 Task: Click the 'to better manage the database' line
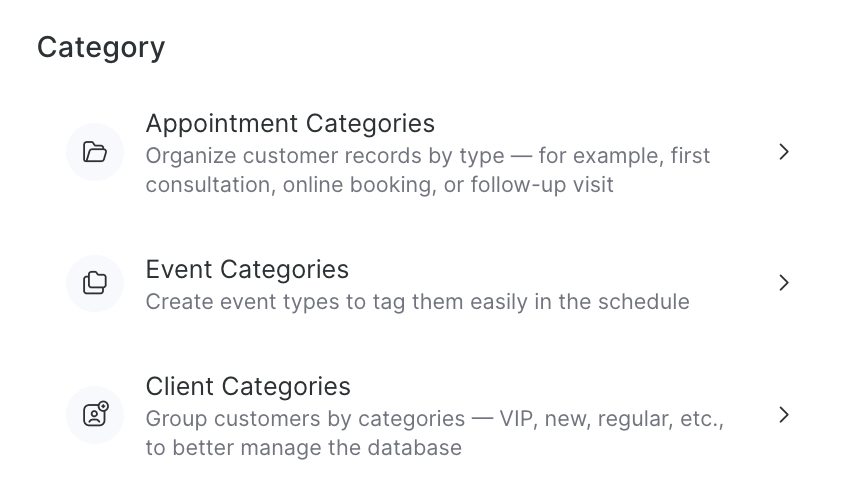303,447
